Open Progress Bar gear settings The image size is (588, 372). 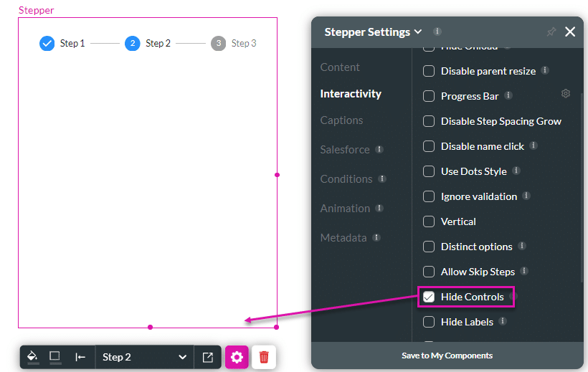(x=566, y=93)
